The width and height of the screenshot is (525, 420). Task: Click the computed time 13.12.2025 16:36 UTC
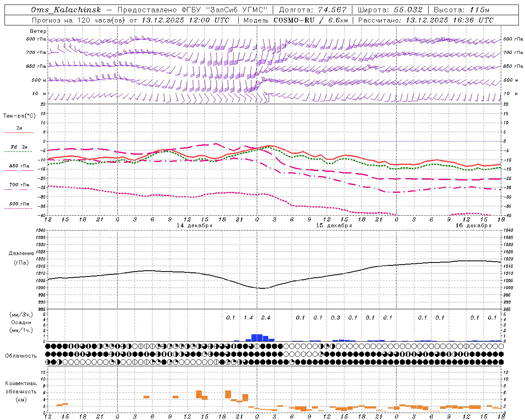tap(450, 20)
